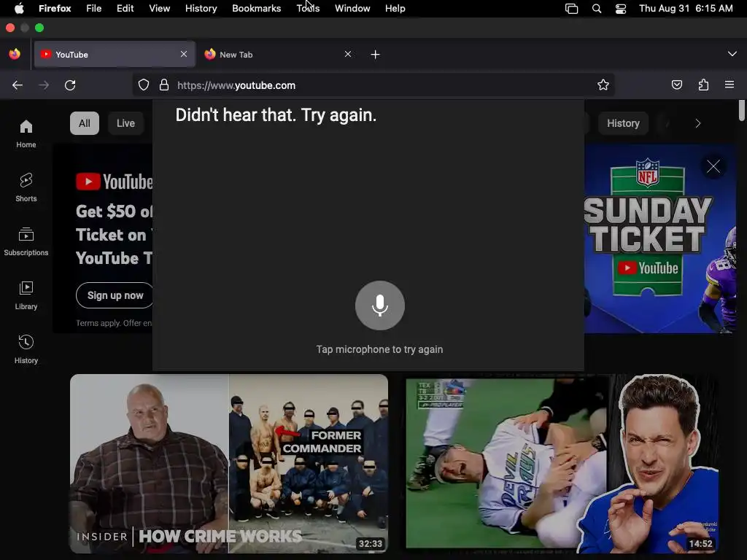Open the Help menu
This screenshot has width=747, height=560.
[395, 9]
